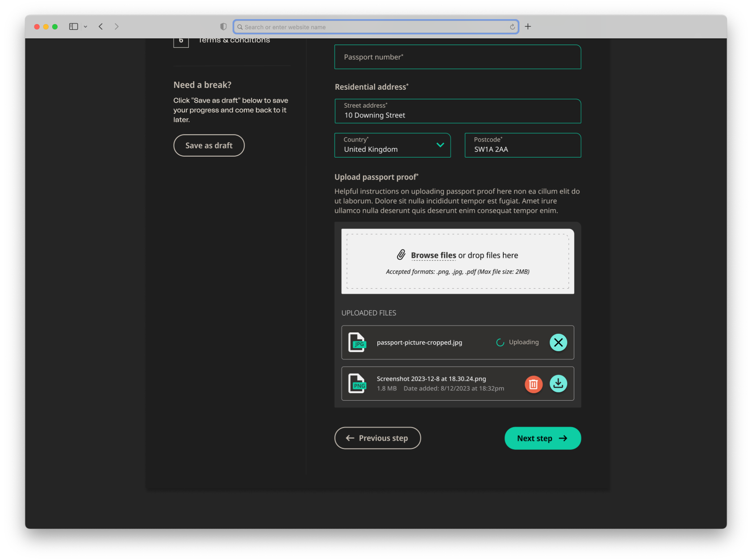
Task: Click the Uploading progress spinner
Action: (500, 342)
